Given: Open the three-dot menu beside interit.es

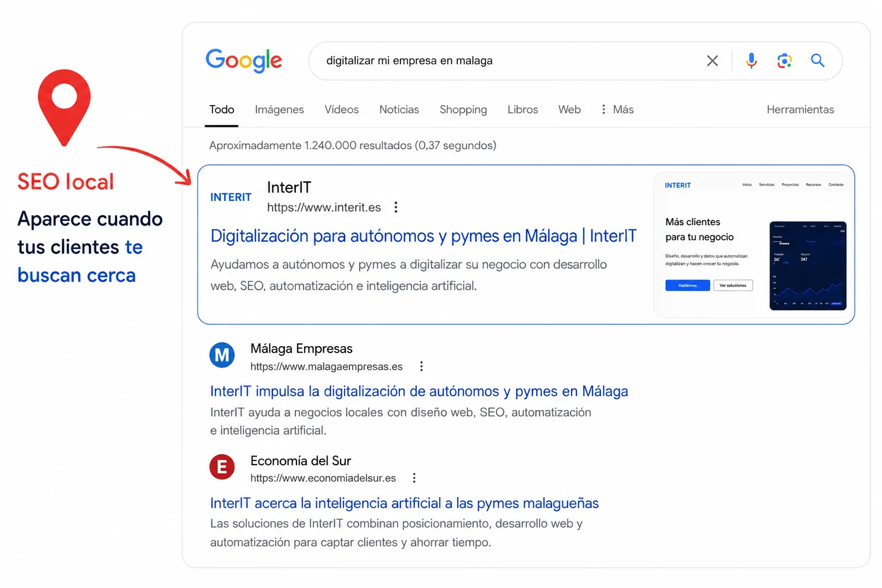Looking at the screenshot, I should click(396, 207).
